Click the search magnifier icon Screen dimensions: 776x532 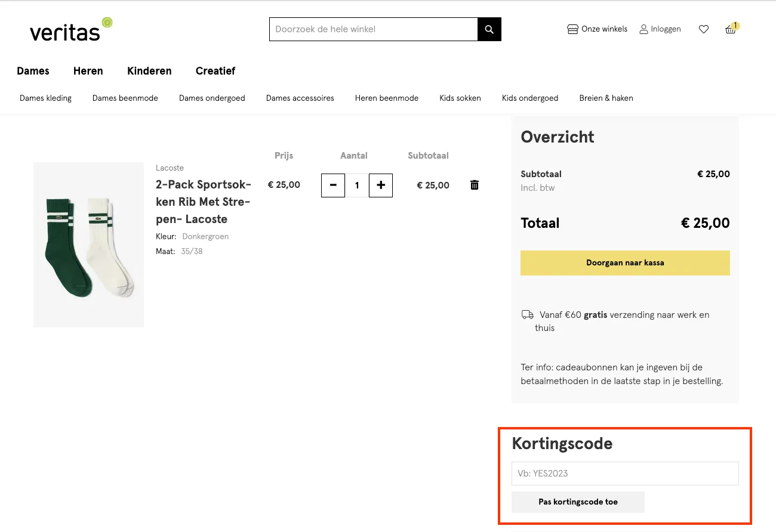pos(489,29)
